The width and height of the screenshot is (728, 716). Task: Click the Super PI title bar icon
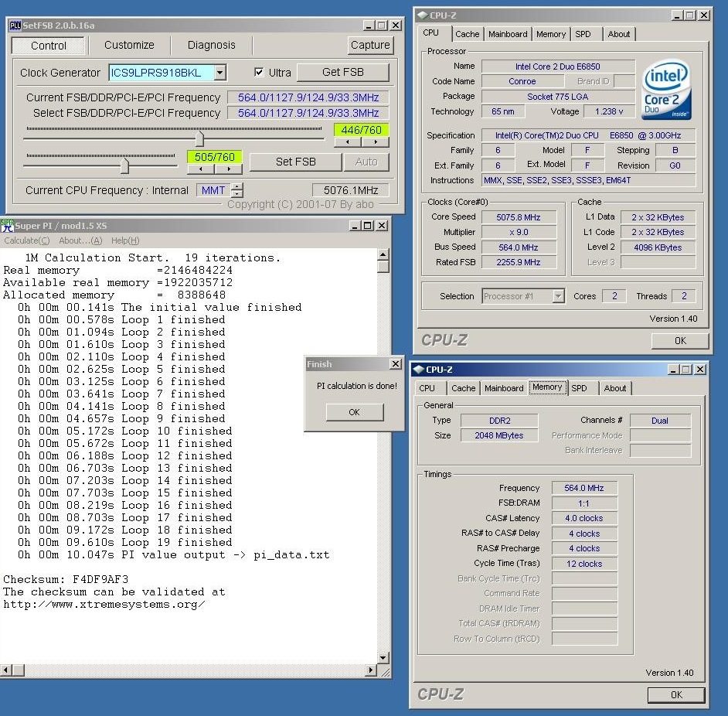tap(6, 226)
